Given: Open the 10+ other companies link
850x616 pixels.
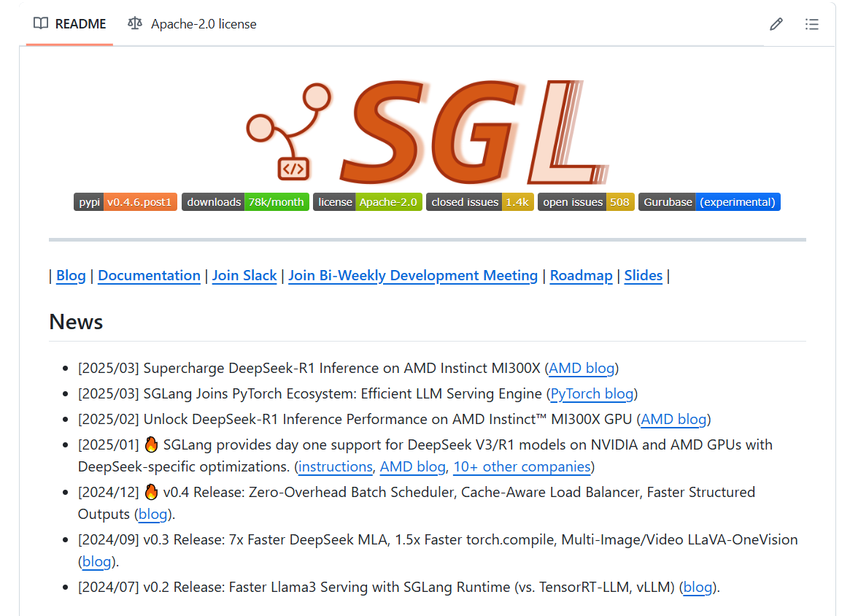Looking at the screenshot, I should coord(522,467).
